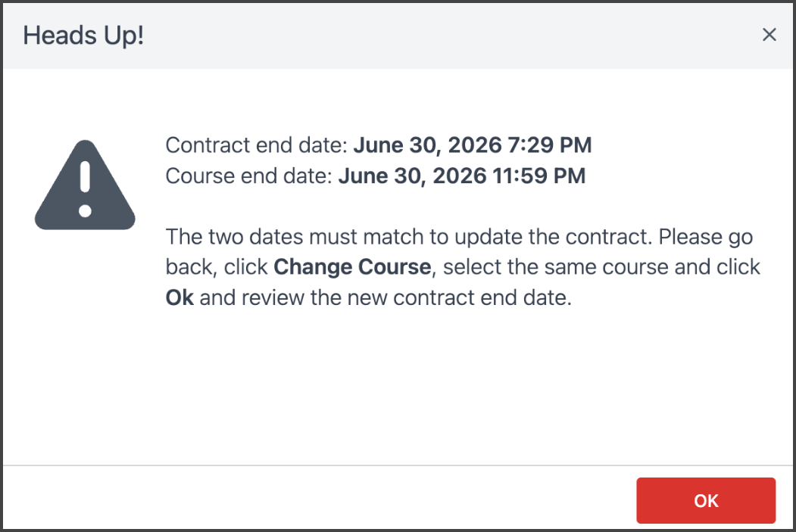796x532 pixels.
Task: Click the "Please go" text
Action: pyautogui.click(x=705, y=237)
